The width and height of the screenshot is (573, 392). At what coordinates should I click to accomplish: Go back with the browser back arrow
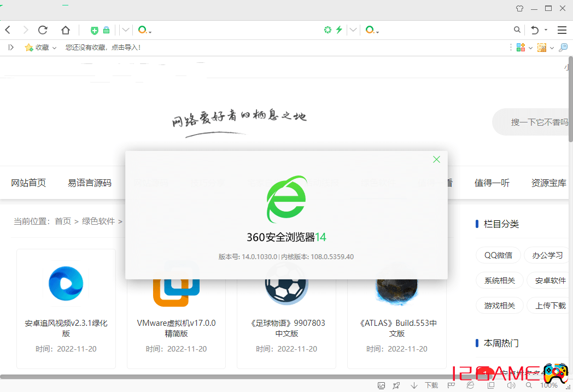coord(8,30)
